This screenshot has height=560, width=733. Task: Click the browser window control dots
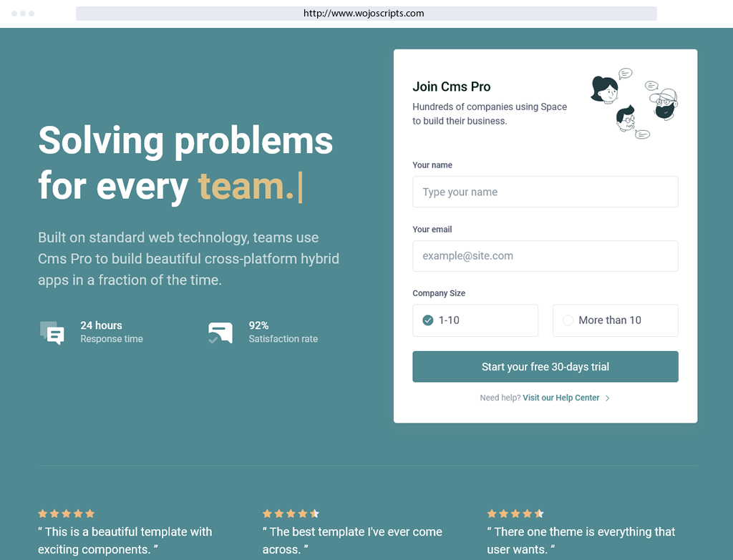[23, 14]
